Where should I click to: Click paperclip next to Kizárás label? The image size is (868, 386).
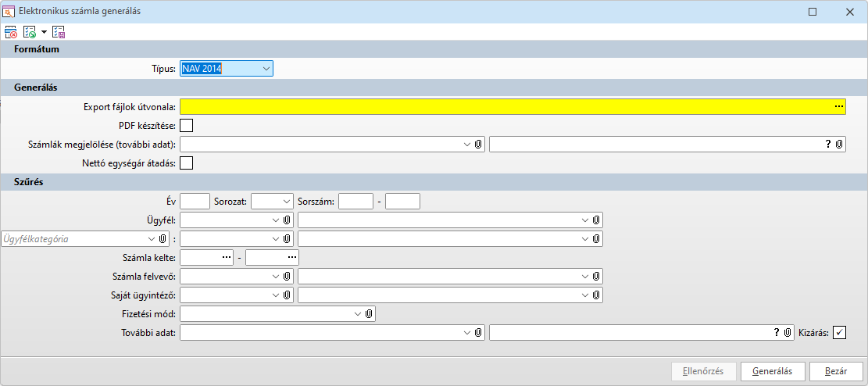click(788, 333)
